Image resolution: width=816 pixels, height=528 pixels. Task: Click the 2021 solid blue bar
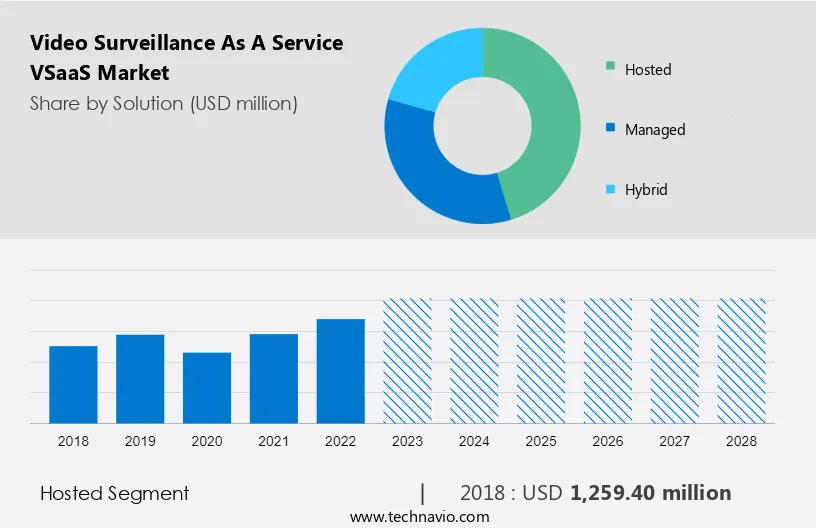click(274, 378)
